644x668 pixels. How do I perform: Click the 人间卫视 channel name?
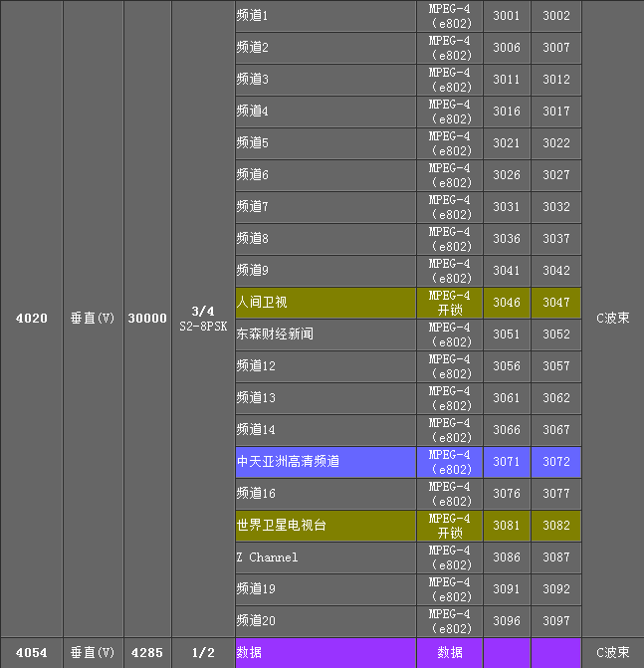pos(262,303)
